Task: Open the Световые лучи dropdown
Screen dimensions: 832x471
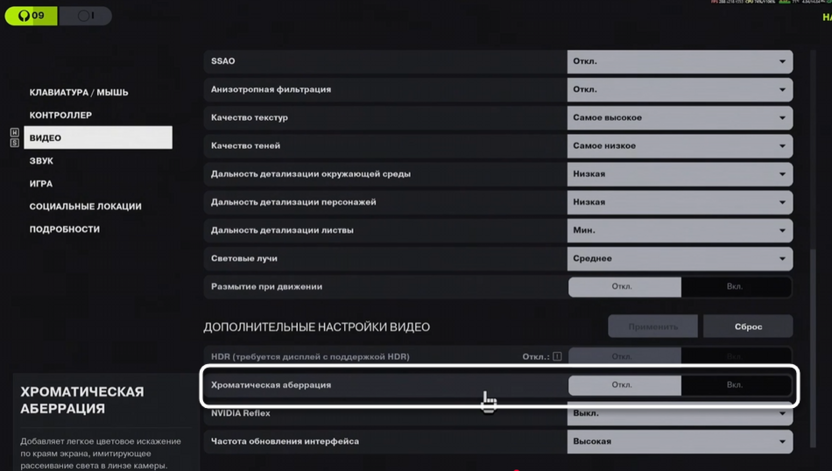Action: [680, 258]
